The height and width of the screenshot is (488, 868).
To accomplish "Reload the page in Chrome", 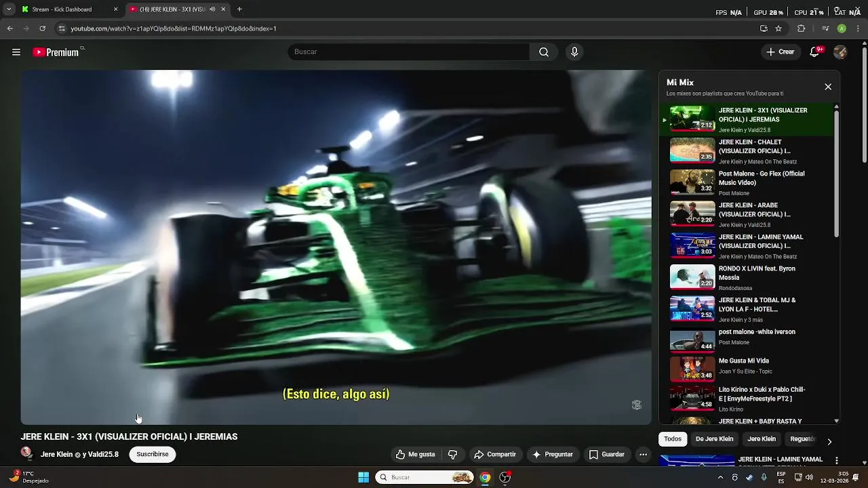I will (x=42, y=28).
